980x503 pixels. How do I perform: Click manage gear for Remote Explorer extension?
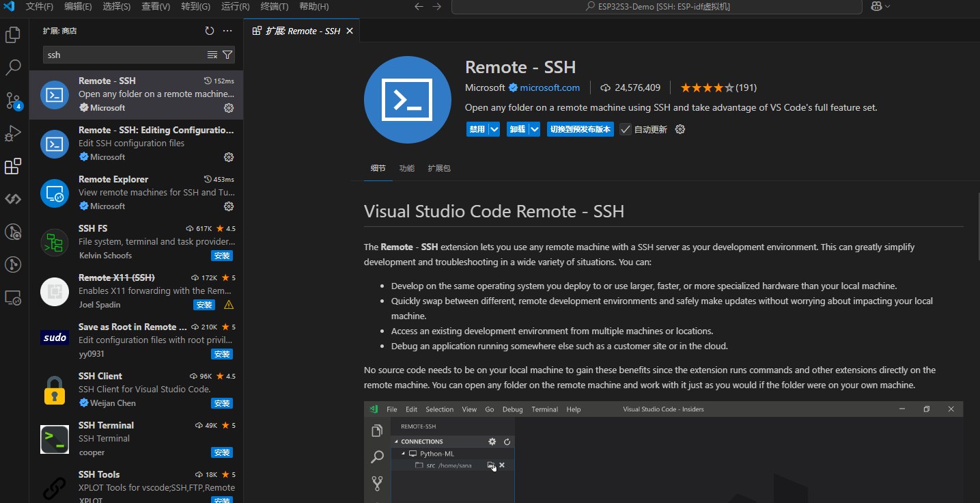coord(229,206)
